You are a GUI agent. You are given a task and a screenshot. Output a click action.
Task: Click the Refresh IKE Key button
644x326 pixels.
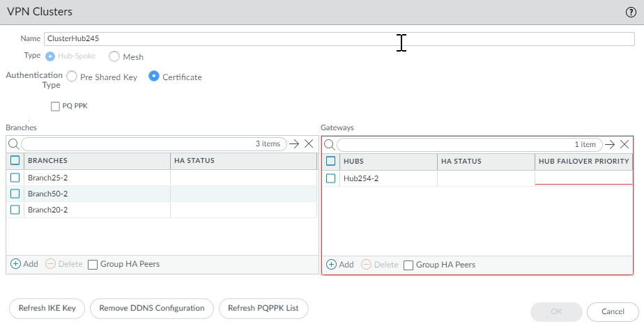tap(47, 308)
